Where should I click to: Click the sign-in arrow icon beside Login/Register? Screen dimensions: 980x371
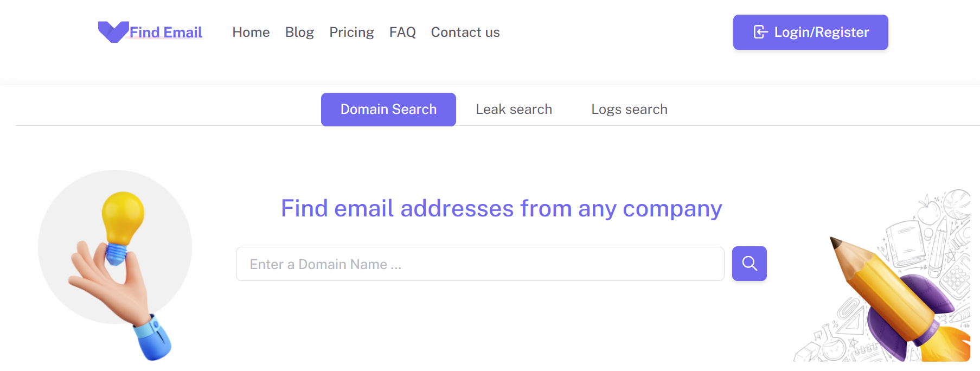point(760,33)
